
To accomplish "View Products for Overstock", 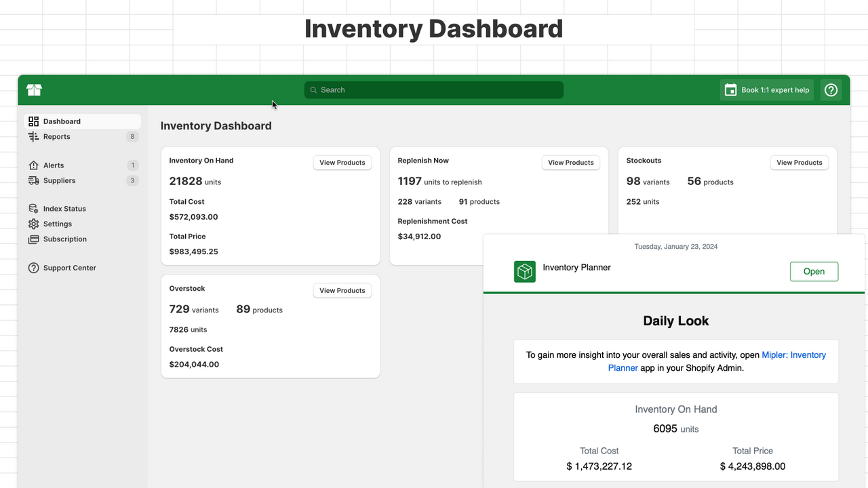I will [342, 291].
